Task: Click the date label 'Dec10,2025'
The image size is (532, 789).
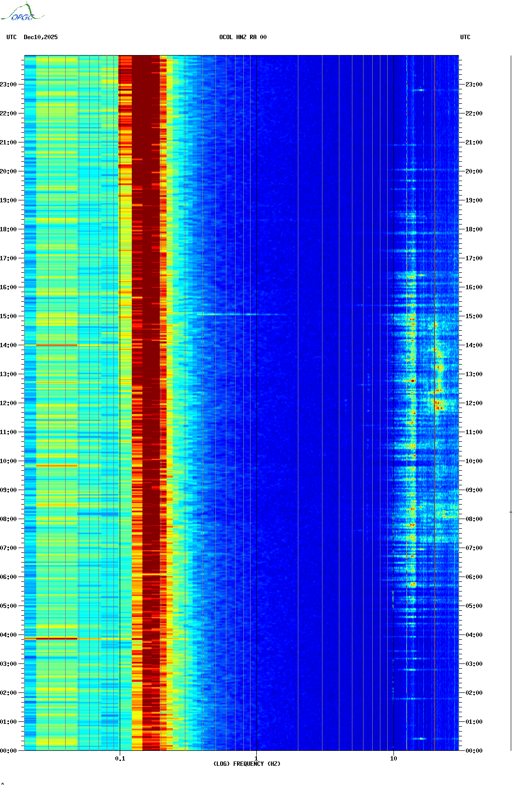Action: point(41,37)
